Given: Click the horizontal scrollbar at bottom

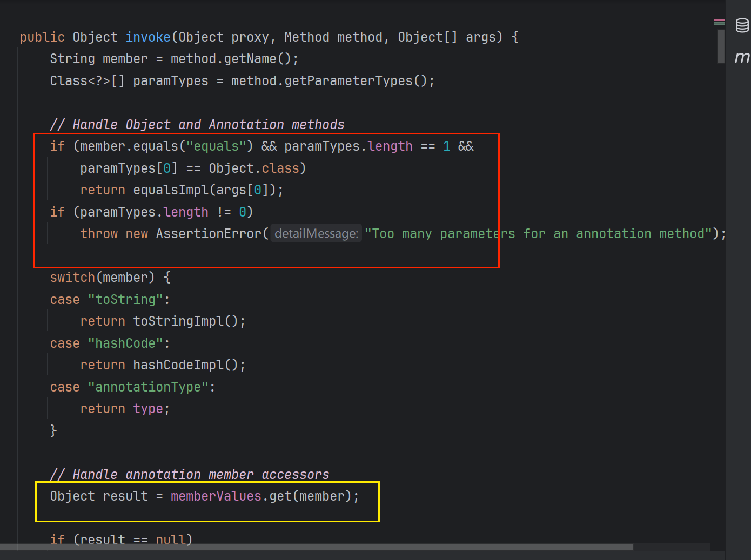Looking at the screenshot, I should 324,546.
